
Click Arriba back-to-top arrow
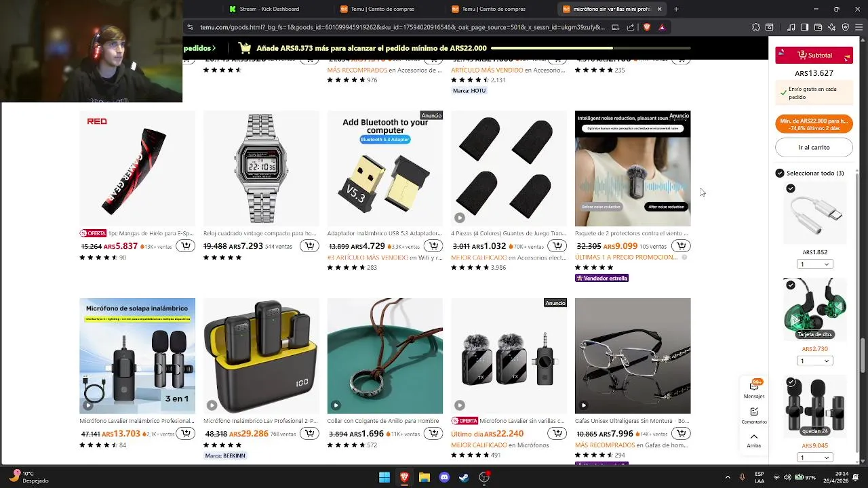[x=754, y=441]
